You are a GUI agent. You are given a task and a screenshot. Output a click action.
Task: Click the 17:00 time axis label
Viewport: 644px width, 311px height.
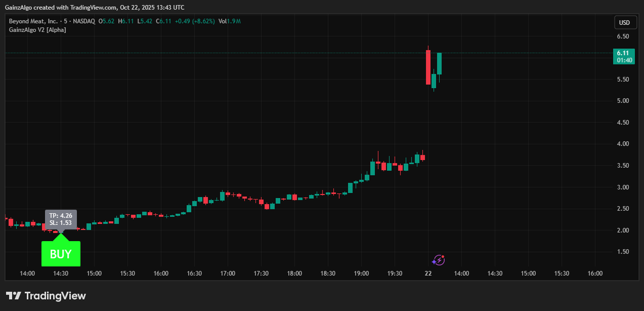(x=228, y=273)
